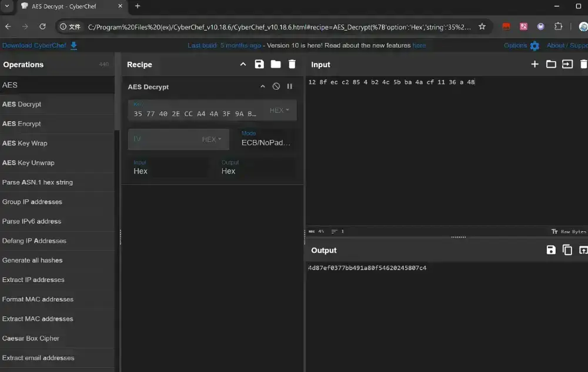Save the current recipe
Image resolution: width=588 pixels, height=372 pixels.
click(259, 65)
